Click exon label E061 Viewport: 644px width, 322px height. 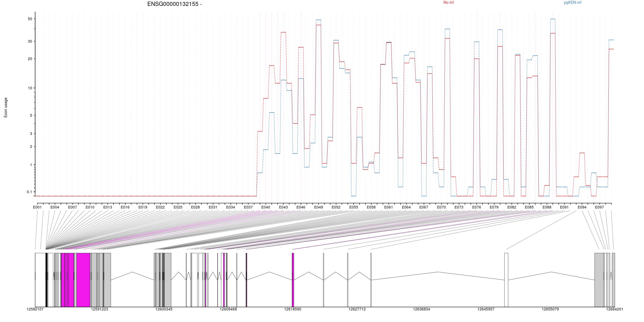[x=389, y=207]
